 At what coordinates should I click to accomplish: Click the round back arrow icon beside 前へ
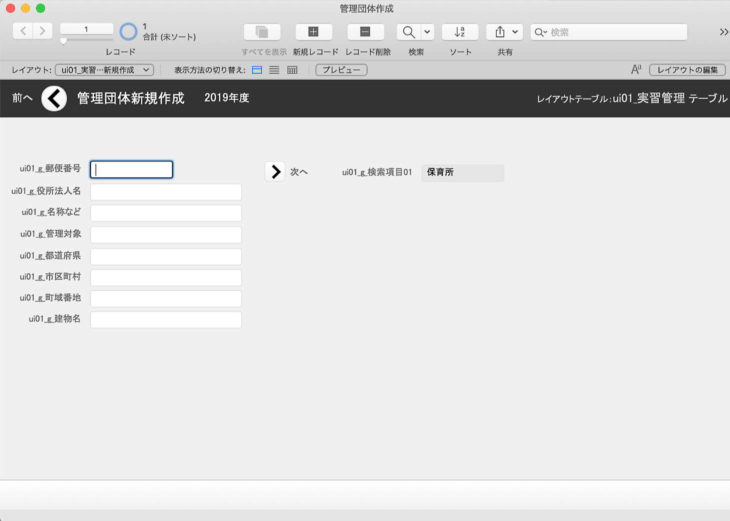point(54,98)
